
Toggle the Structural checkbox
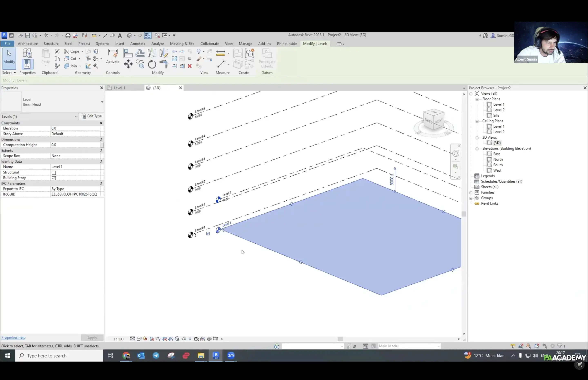54,172
